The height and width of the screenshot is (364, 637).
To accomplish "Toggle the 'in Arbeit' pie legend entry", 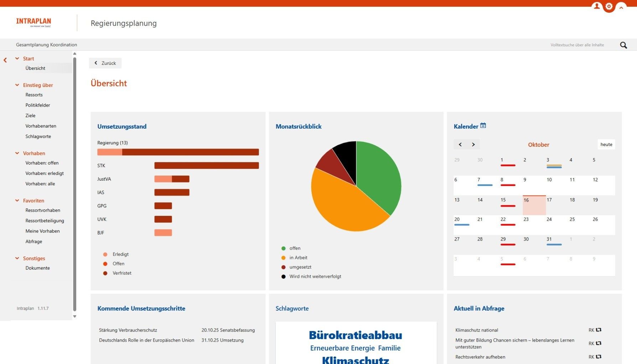I will [x=298, y=258].
